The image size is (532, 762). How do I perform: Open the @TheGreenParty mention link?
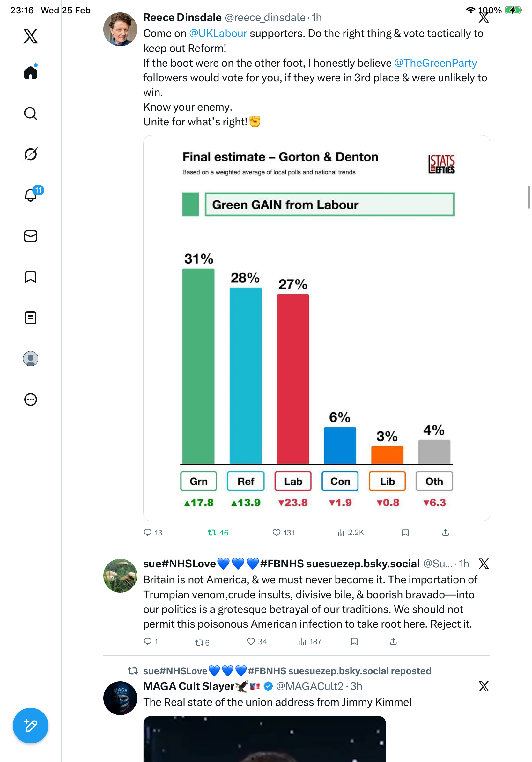click(435, 63)
